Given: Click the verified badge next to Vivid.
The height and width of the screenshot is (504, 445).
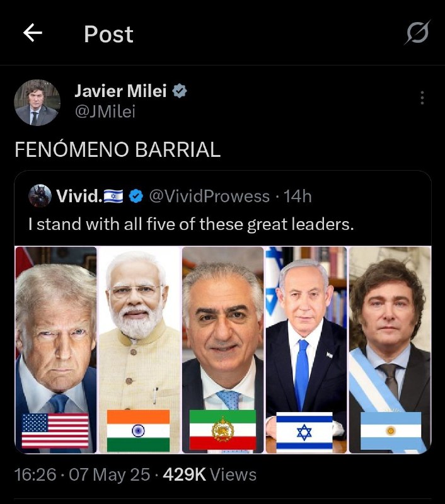Looking at the screenshot, I should coord(135,197).
